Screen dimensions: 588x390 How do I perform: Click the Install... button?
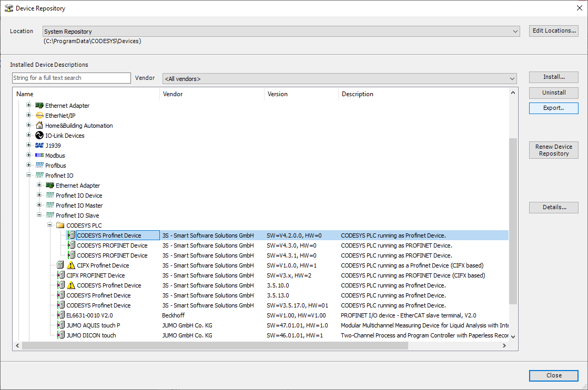[x=553, y=77]
